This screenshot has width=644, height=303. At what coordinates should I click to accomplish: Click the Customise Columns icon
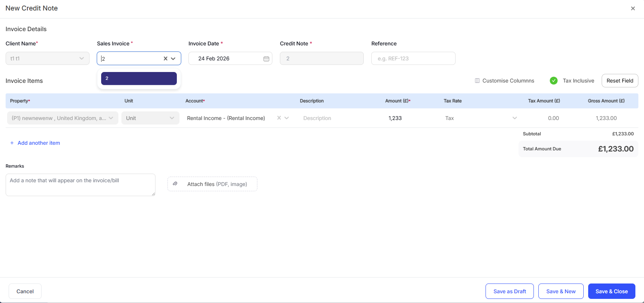point(477,81)
